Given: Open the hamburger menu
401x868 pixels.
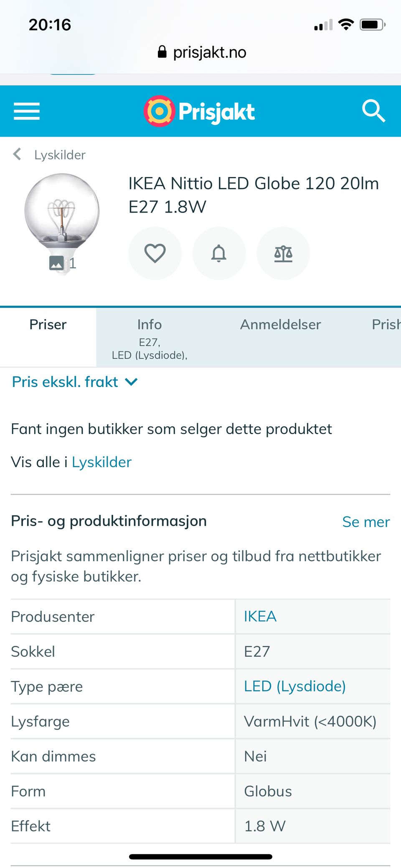Looking at the screenshot, I should pyautogui.click(x=27, y=111).
